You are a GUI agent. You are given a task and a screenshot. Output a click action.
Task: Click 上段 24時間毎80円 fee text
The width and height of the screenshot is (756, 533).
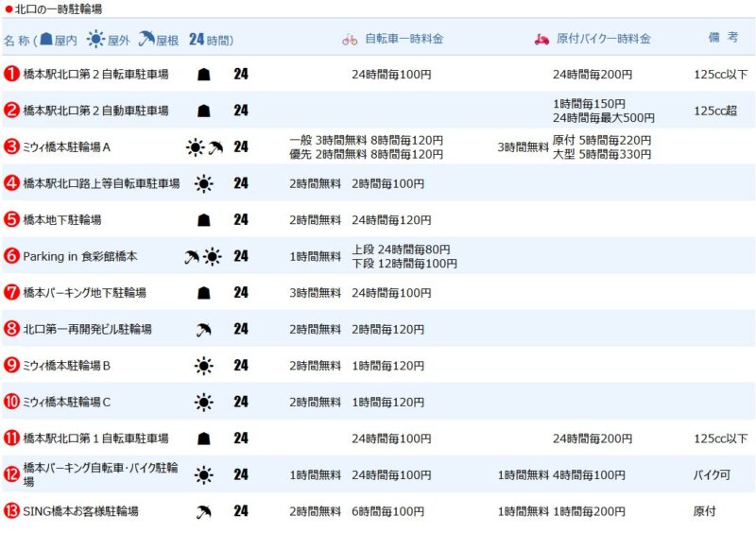[401, 249]
